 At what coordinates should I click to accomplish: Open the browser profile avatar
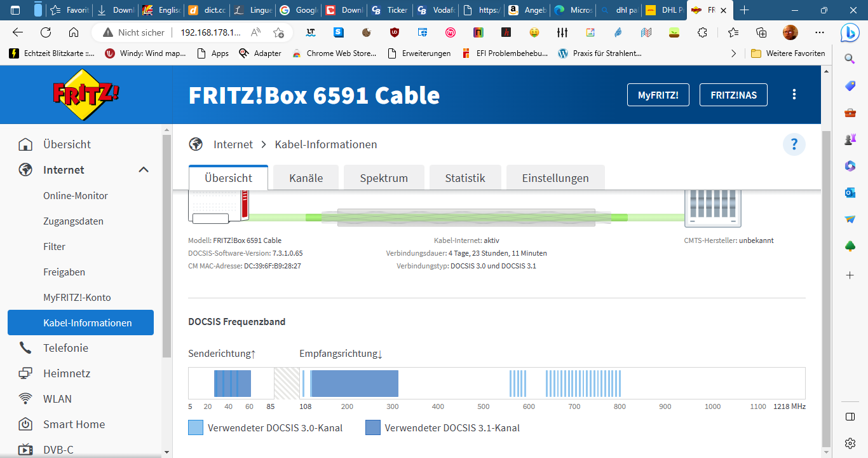790,32
